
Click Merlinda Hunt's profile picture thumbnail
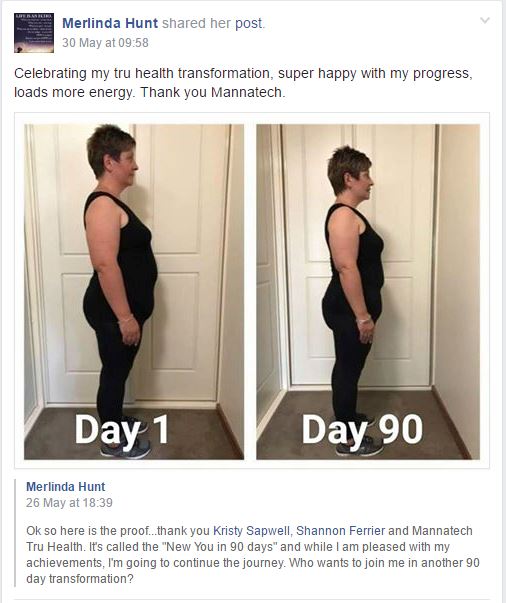(x=34, y=33)
